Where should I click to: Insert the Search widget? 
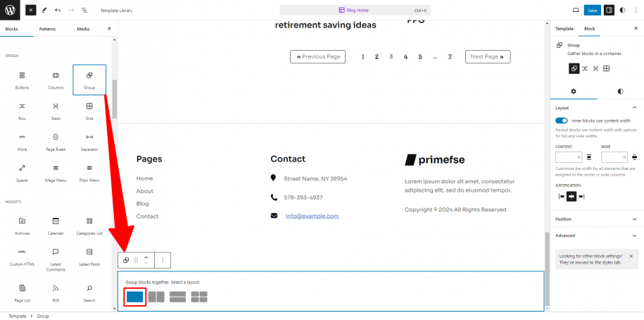point(89,293)
